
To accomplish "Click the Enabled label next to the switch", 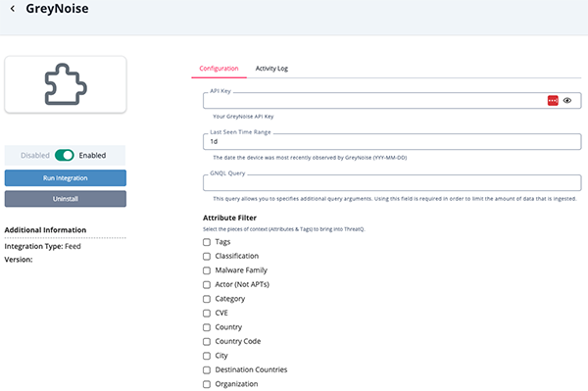I will tap(92, 155).
